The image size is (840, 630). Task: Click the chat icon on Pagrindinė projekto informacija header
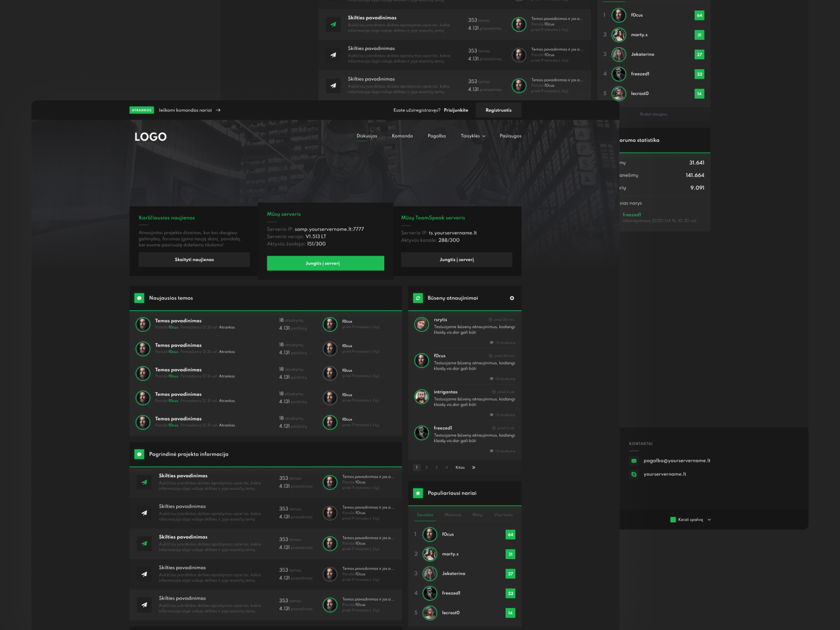point(139,454)
